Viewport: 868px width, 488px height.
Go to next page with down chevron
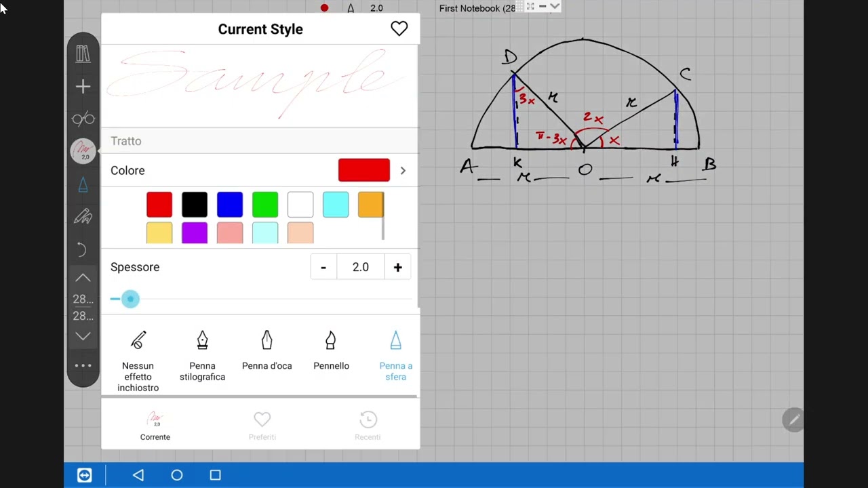coord(83,336)
